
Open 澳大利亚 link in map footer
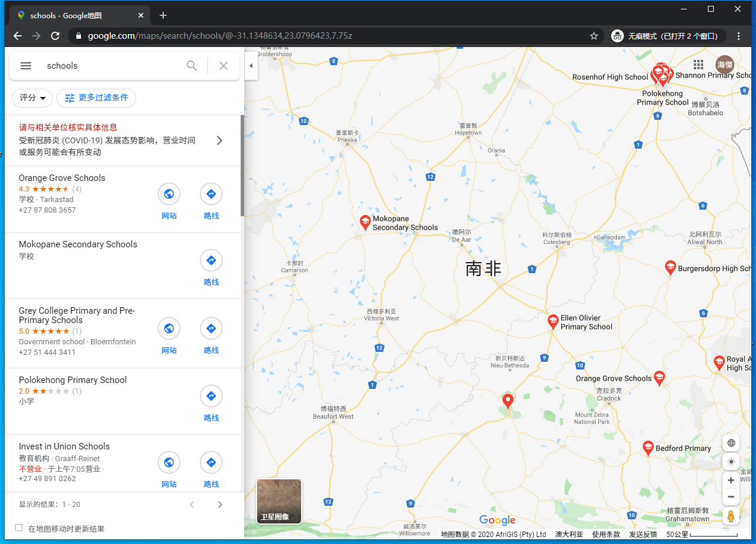[x=569, y=535]
